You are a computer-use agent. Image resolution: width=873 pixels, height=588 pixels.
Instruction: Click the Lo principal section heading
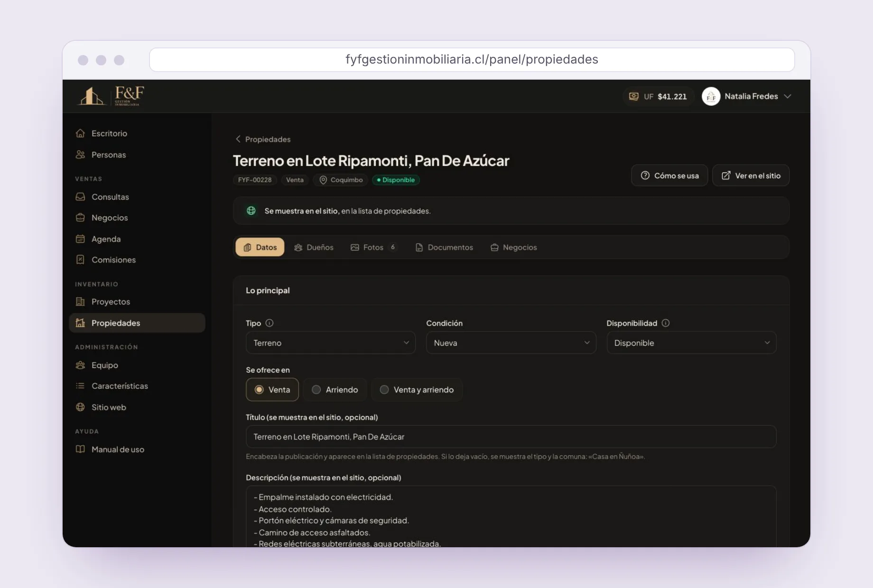(x=268, y=290)
